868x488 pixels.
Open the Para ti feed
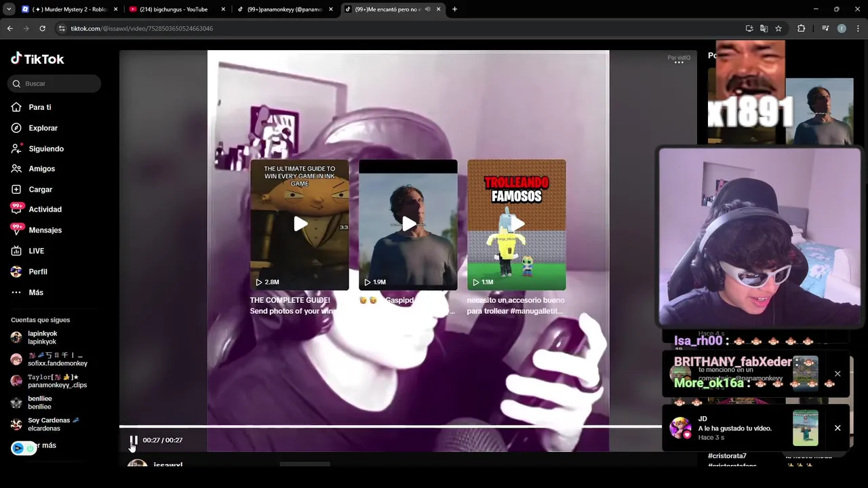tap(39, 107)
